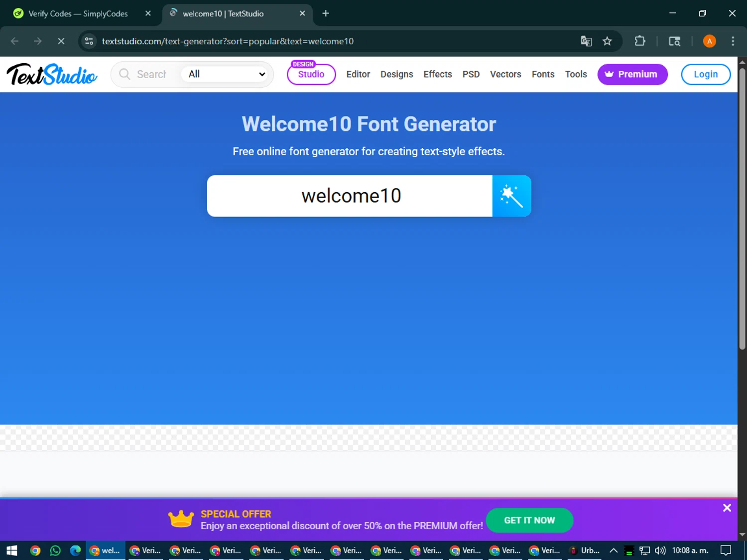Open the Chrome extensions puzzle icon
This screenshot has height=560, width=747.
(x=640, y=41)
